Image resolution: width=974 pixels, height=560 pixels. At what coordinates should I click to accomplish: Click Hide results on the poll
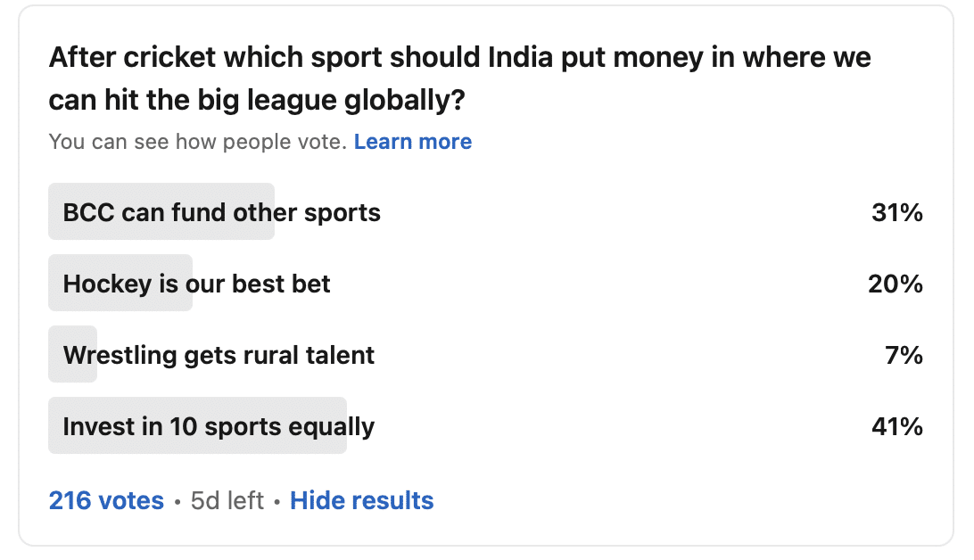(361, 501)
